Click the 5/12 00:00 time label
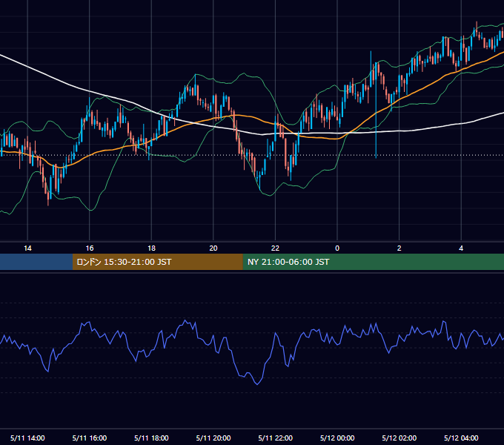 (337, 438)
